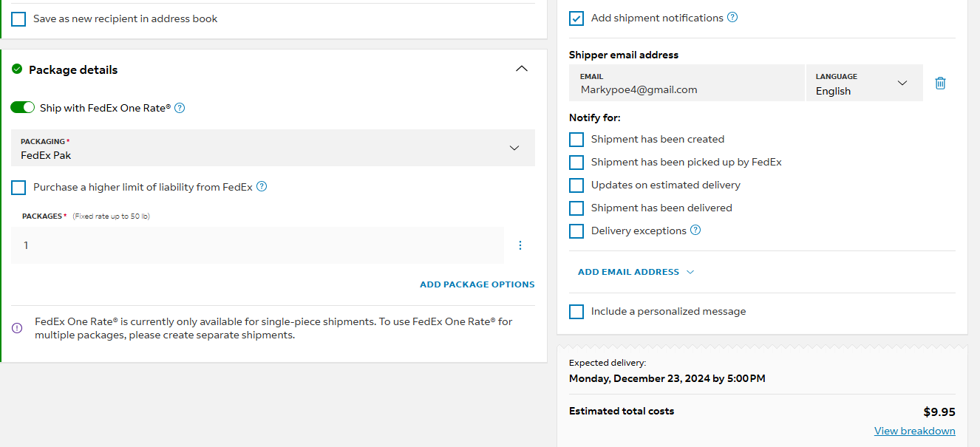This screenshot has height=447, width=980.
Task: Check Updates on estimated delivery
Action: pyautogui.click(x=576, y=185)
